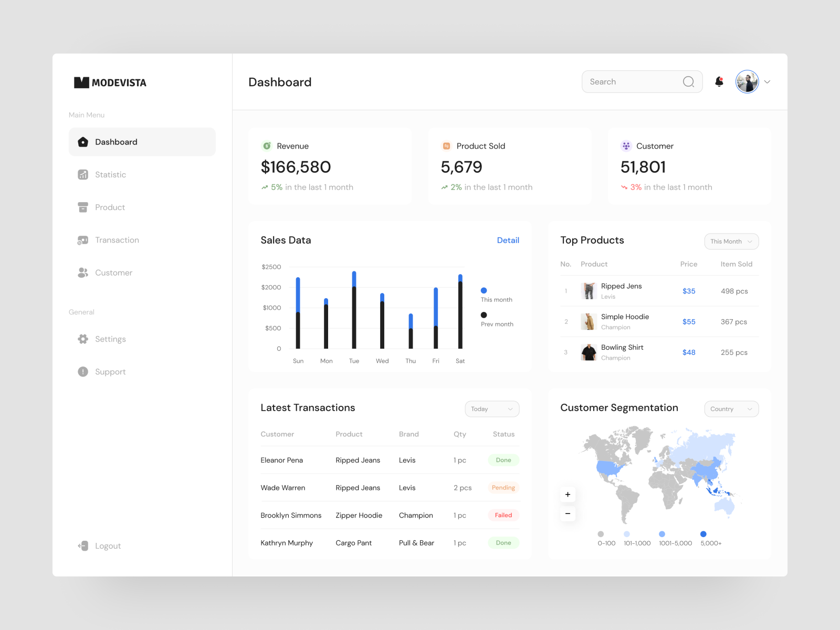Click the MODEVISTA logo
This screenshot has width=840, height=630.
tap(110, 82)
